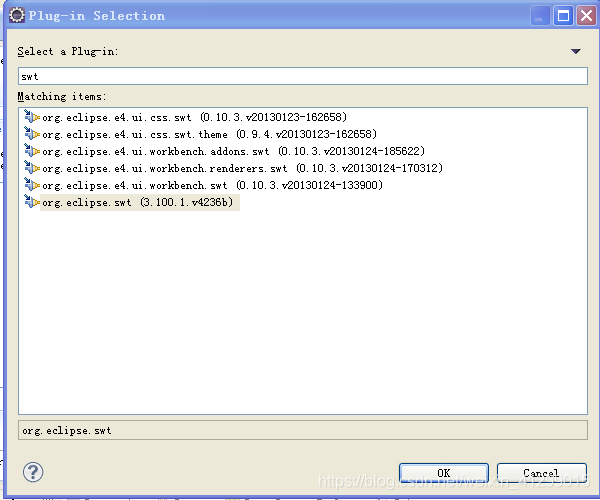Click plug-in icon next to org.eclipse.swt (3.100.1.v4236b)
The width and height of the screenshot is (600, 500).
pos(32,202)
